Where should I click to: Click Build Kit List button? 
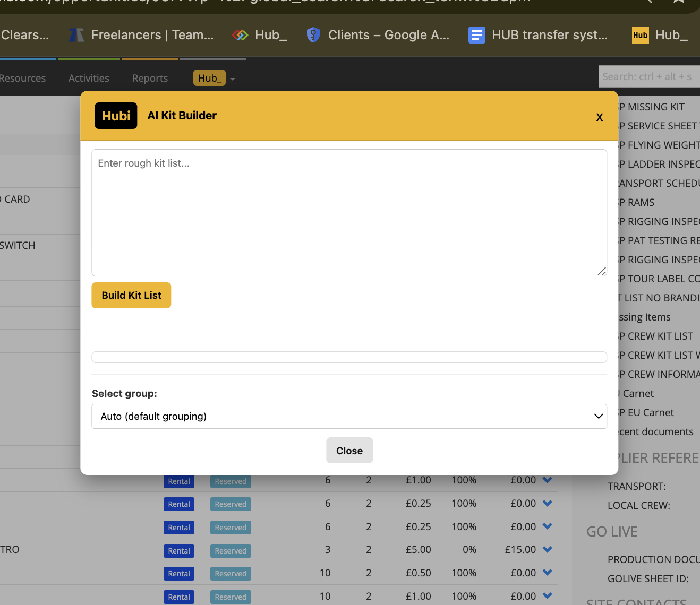[131, 295]
